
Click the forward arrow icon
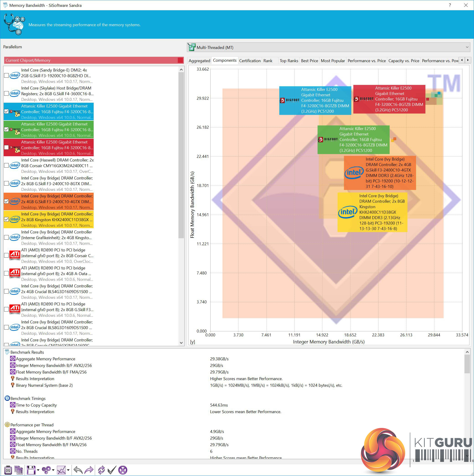pos(89,470)
